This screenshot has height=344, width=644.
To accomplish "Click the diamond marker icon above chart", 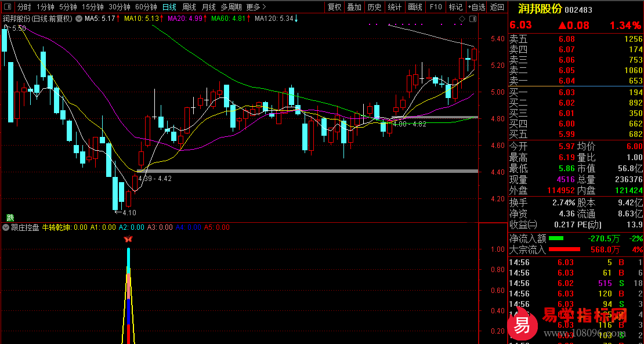I will 462,19.
